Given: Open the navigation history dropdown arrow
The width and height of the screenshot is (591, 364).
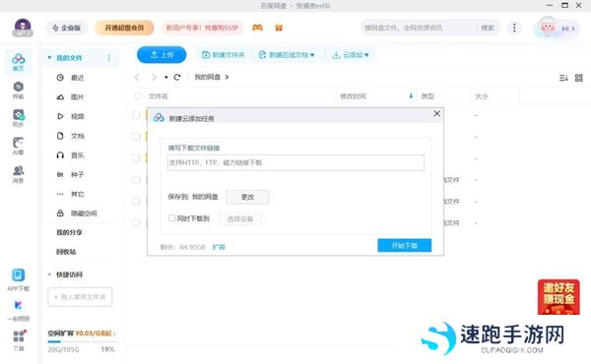Looking at the screenshot, I should click(165, 77).
